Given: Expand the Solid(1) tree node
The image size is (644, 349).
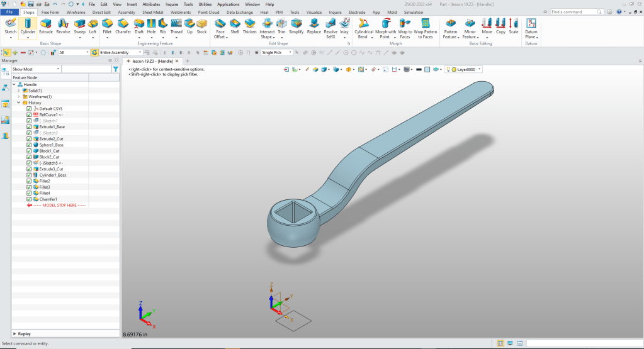Looking at the screenshot, I should tap(19, 91).
